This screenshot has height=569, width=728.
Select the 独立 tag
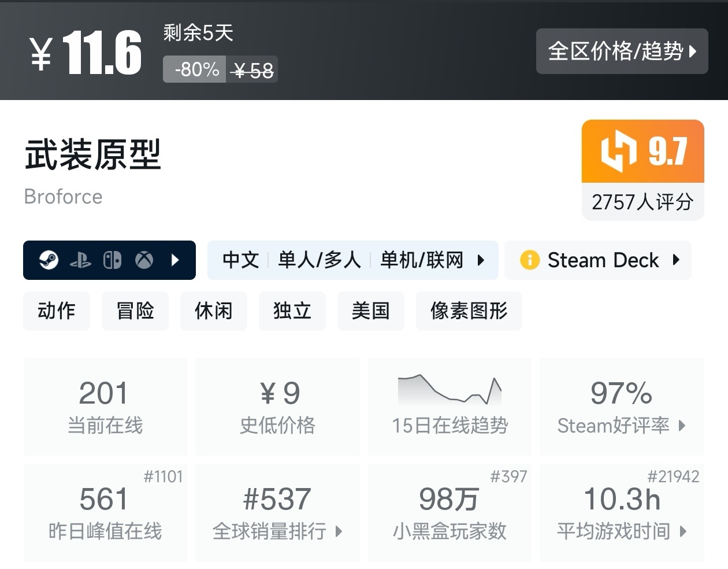point(292,311)
